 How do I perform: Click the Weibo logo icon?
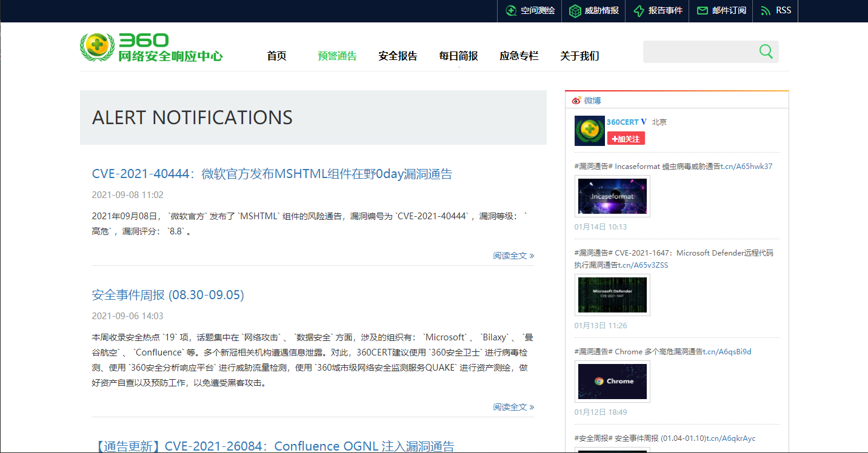576,101
